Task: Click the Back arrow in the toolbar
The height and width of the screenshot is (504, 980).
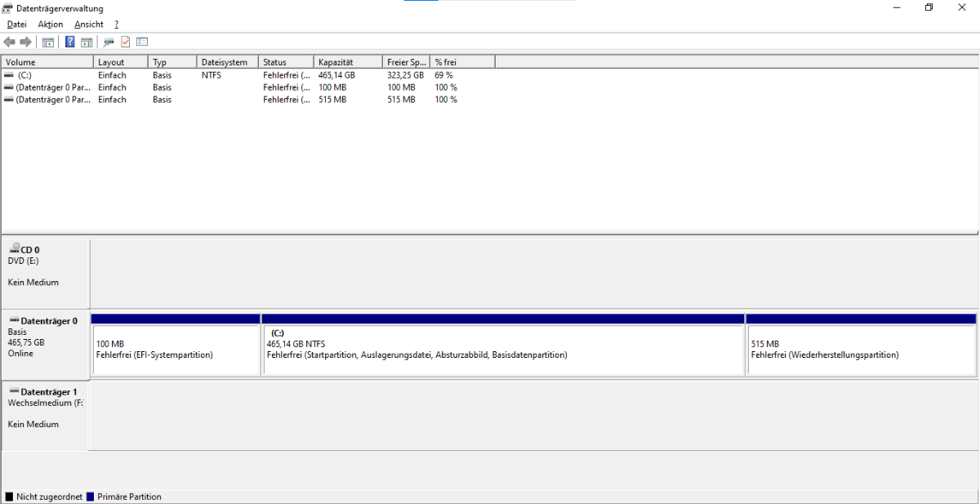Action: click(10, 42)
